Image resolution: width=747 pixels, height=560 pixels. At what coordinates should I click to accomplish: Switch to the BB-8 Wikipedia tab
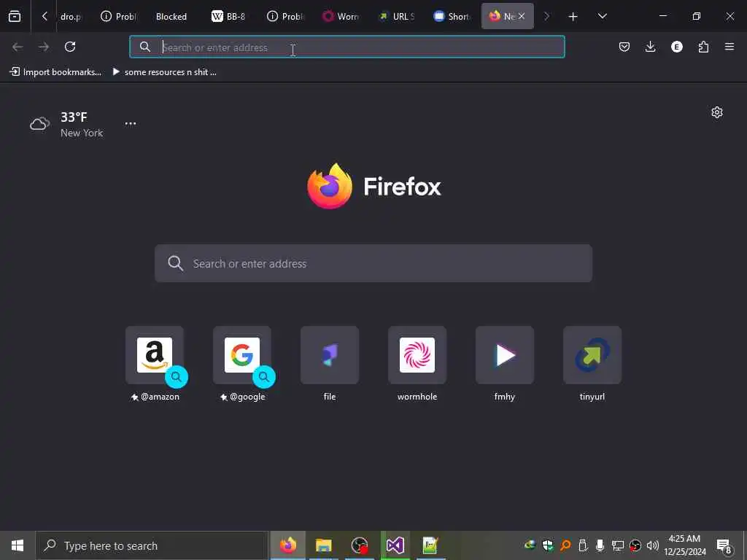pyautogui.click(x=228, y=17)
